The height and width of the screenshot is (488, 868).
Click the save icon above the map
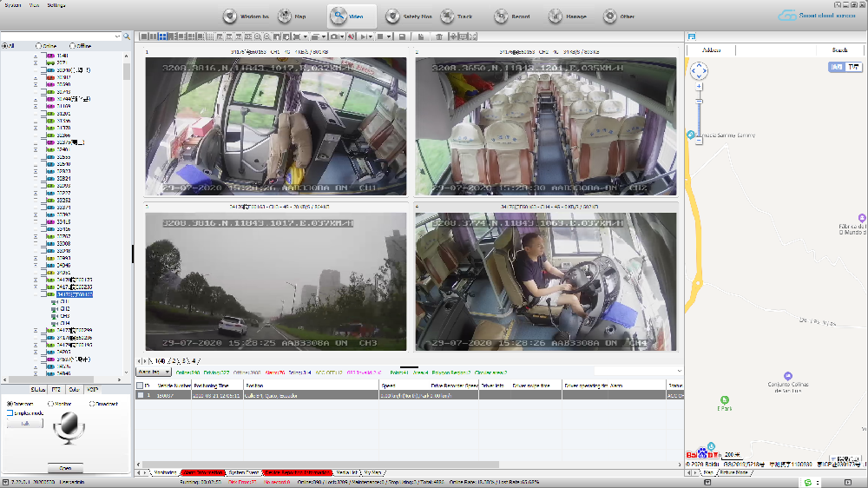[x=692, y=36]
